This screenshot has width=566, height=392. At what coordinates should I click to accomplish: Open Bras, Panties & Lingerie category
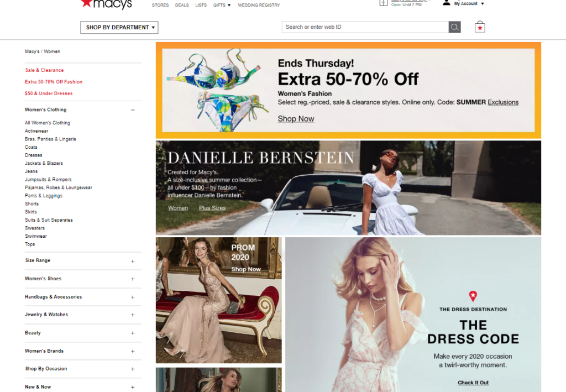[50, 139]
